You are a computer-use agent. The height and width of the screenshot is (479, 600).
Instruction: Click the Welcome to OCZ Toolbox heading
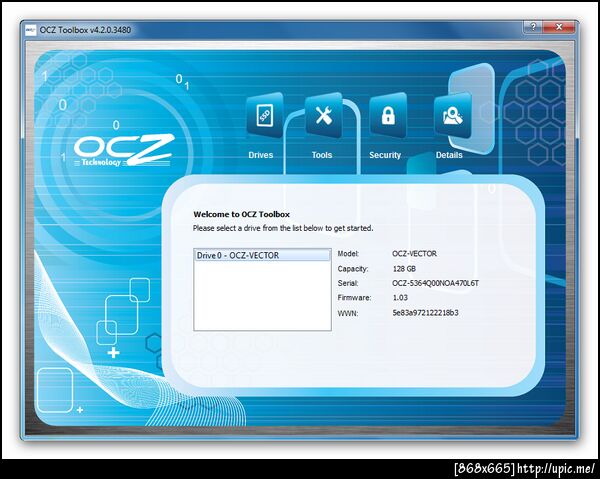(241, 214)
